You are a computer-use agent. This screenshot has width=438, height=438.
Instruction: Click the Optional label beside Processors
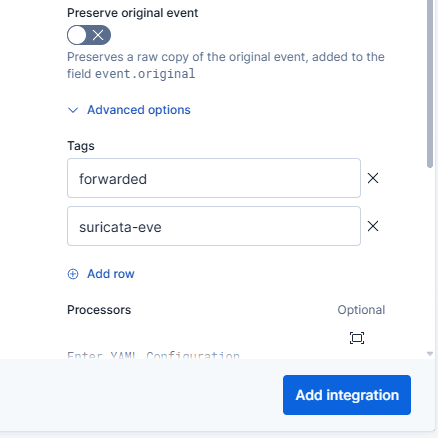tap(361, 310)
